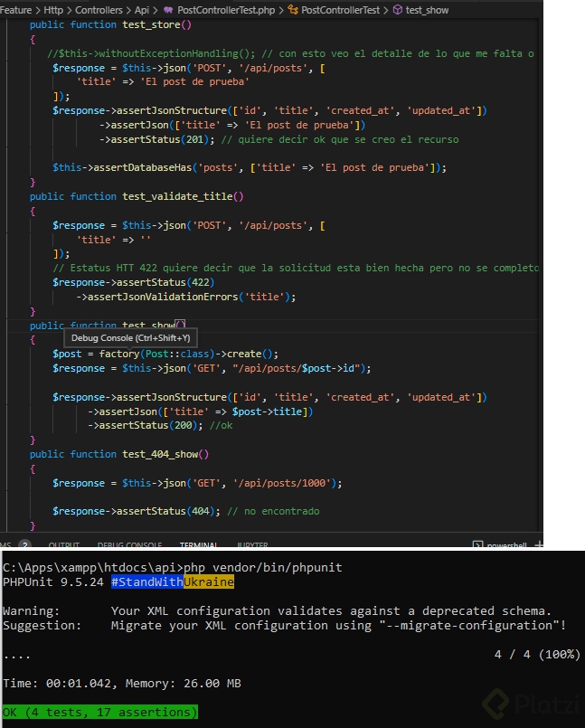585x728 pixels.
Task: Click on function name test_store
Action: click(x=151, y=24)
